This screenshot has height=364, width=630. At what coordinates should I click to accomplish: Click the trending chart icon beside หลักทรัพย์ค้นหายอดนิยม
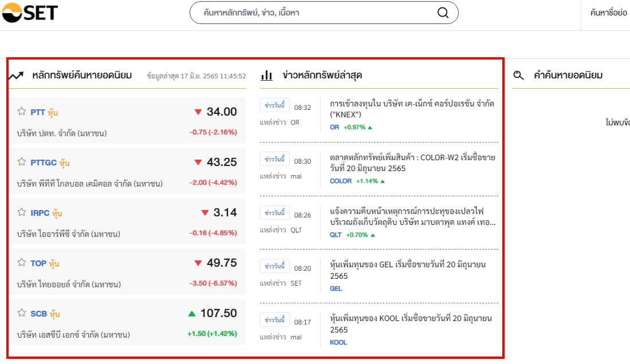[16, 76]
